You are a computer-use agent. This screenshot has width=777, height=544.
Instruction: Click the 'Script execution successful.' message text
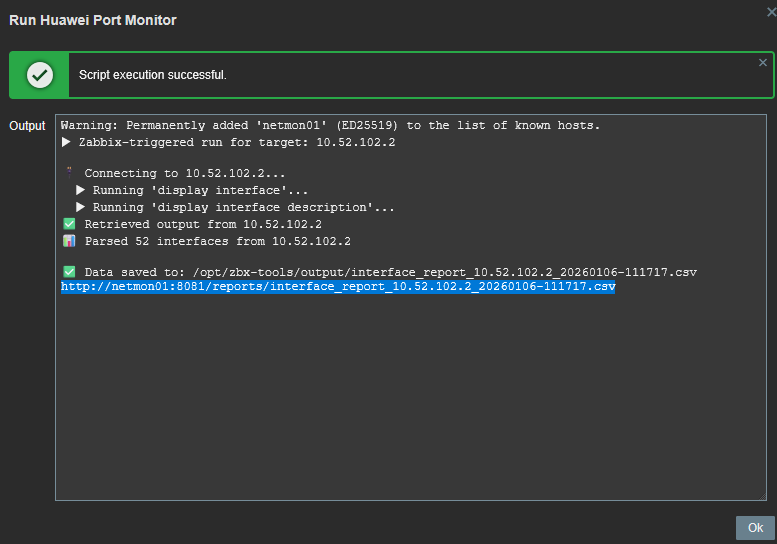pyautogui.click(x=153, y=75)
